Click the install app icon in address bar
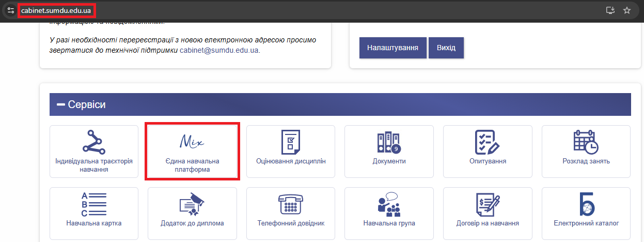 611,10
